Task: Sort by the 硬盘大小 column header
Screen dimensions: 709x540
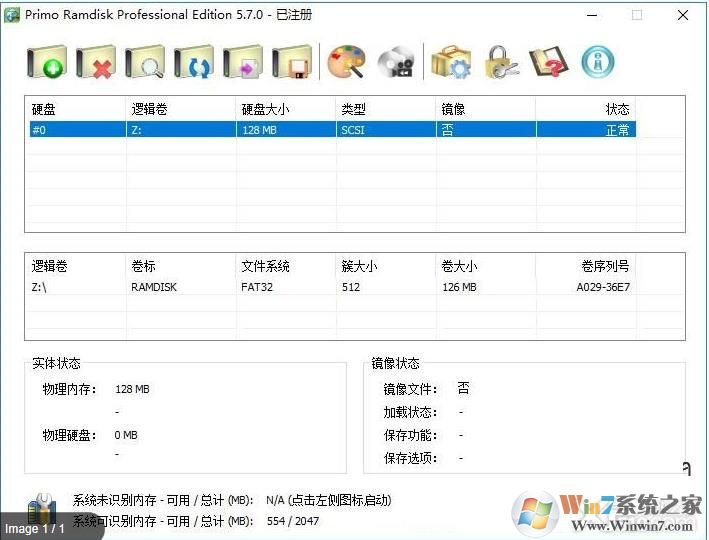Action: 265,109
